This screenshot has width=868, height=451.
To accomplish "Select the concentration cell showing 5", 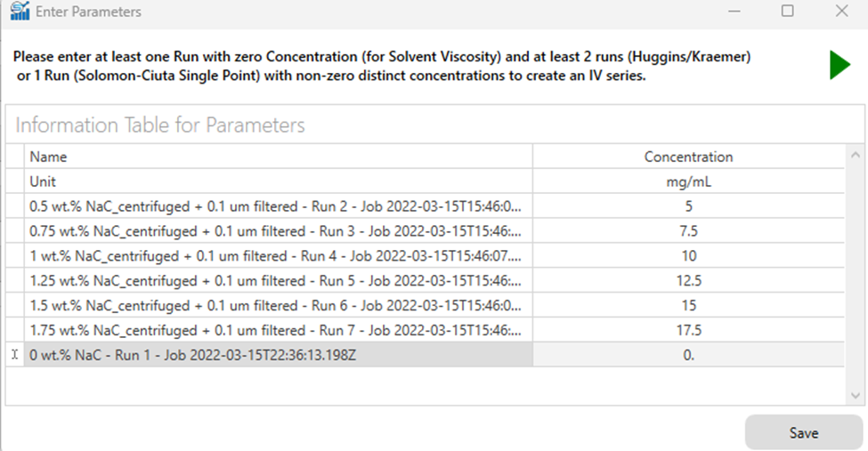I will tap(688, 205).
